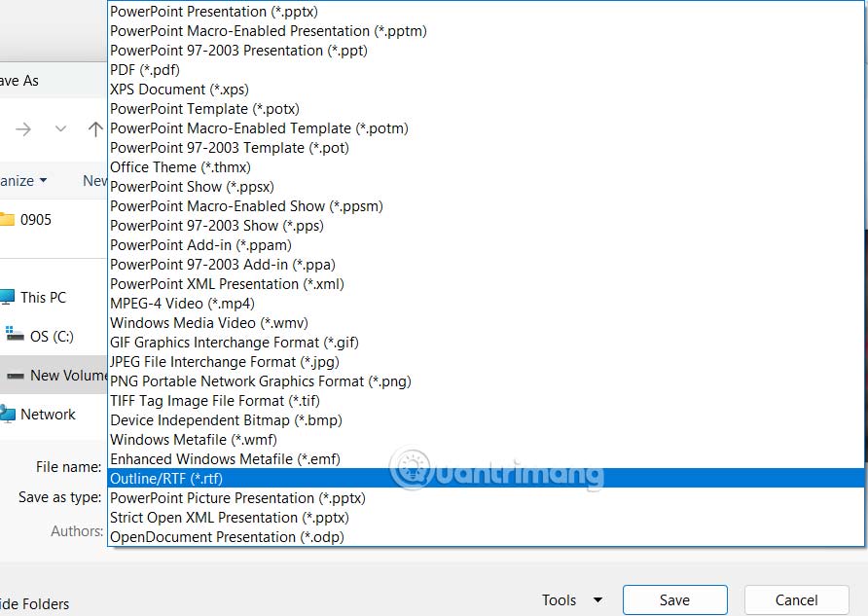Choose PowerPoint Show (*.ppsx)

pos(486,187)
